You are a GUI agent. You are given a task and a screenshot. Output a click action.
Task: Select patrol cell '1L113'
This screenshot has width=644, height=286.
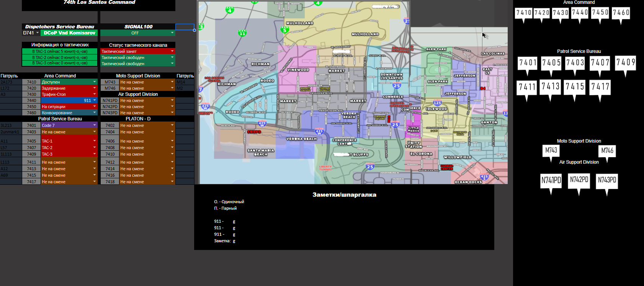(11, 154)
